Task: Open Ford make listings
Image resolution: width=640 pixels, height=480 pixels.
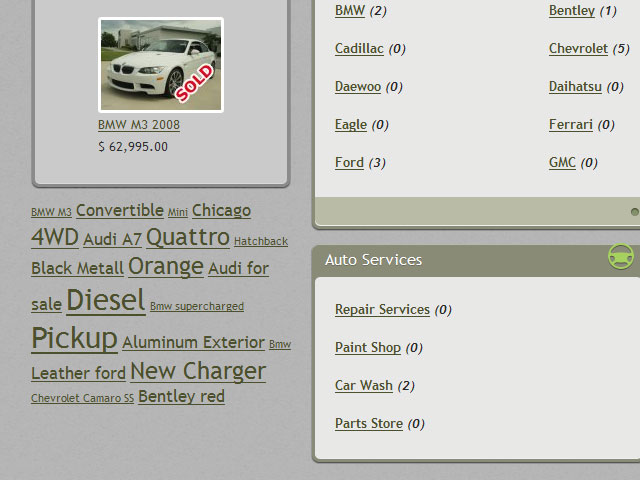Action: [349, 162]
